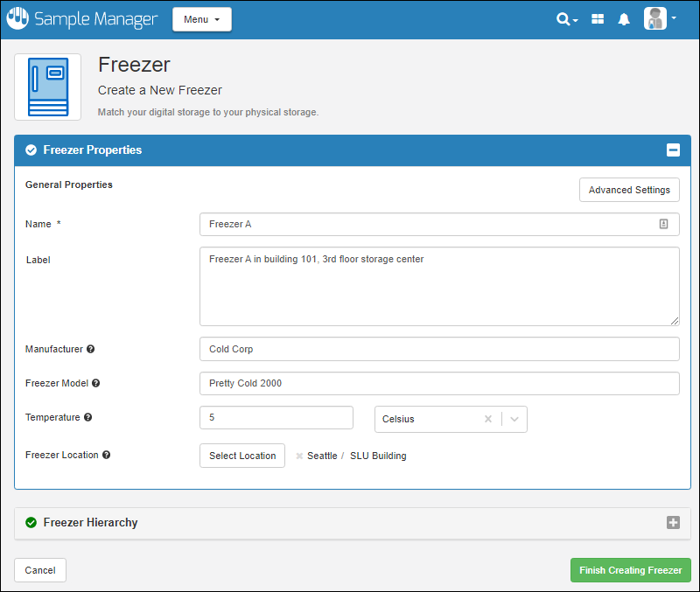Click the Sample Manager logo icon

click(x=17, y=19)
